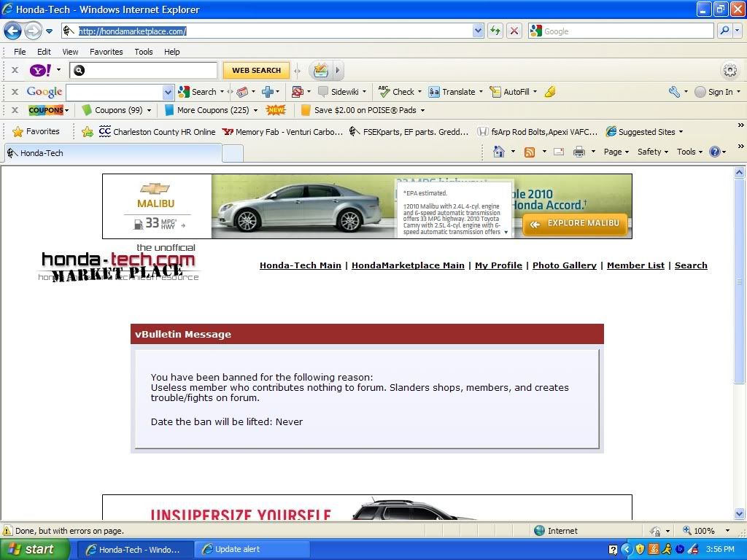
Task: Select the Honda-Tech browser tab
Action: pos(113,153)
